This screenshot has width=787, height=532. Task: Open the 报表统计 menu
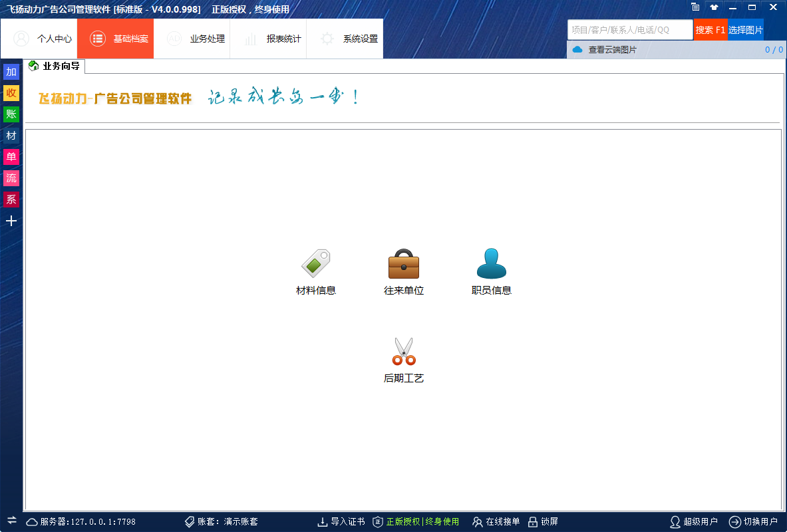[273, 39]
